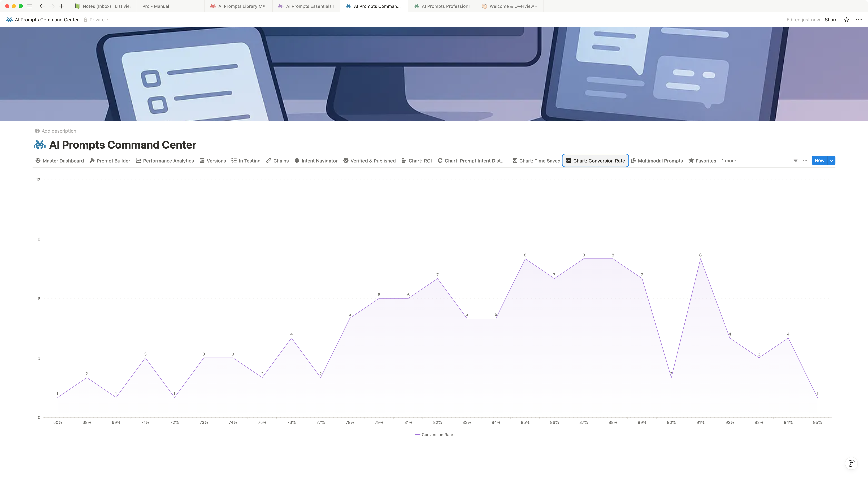Open the Performance Analytics view

point(165,161)
